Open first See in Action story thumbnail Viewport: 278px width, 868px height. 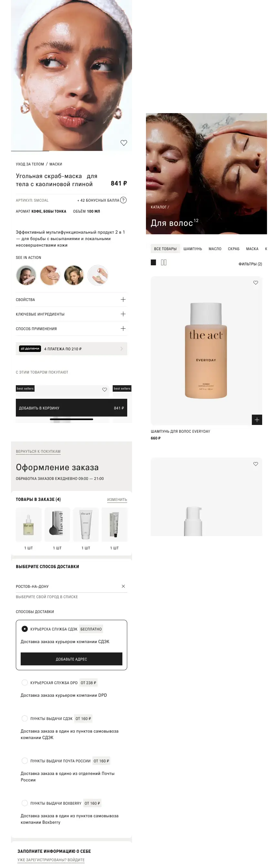(26, 275)
